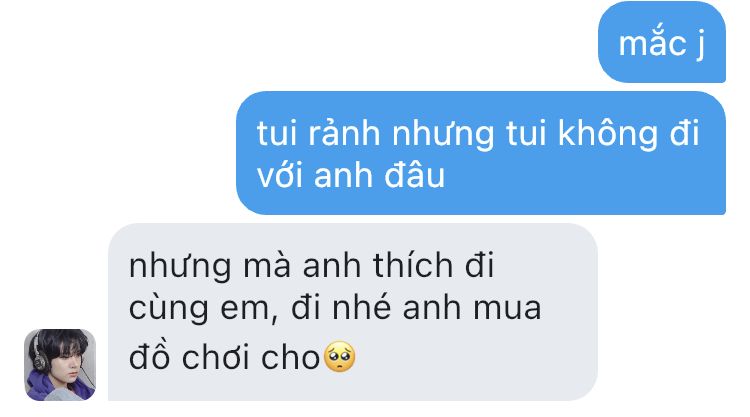Viewport: 750px width, 417px height.
Task: Open the sender's headphone avatar picture
Action: [x=60, y=364]
